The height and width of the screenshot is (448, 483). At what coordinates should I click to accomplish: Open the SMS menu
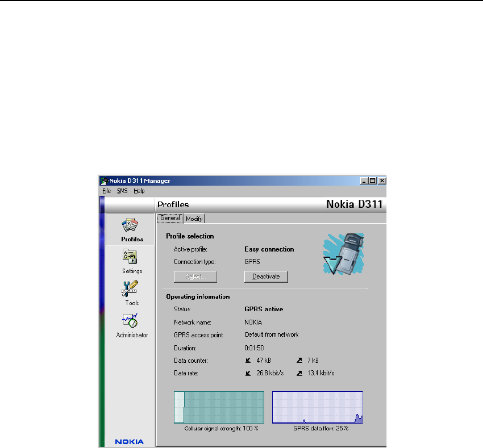coord(122,191)
